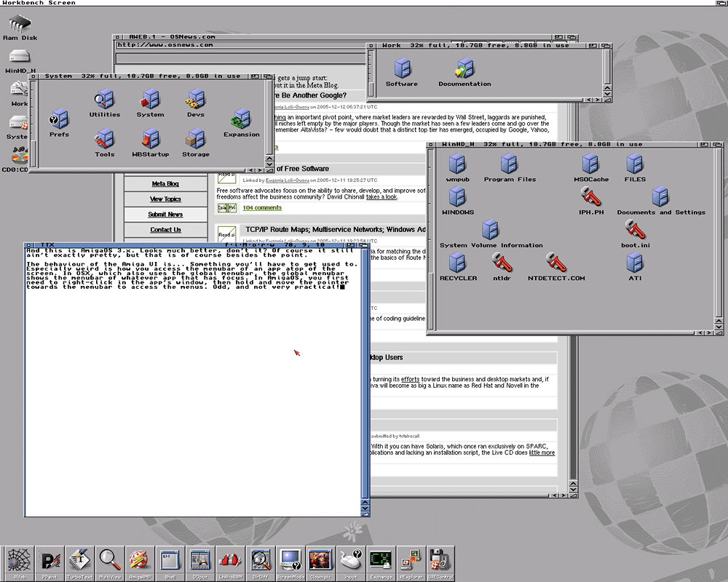
Task: Select the FILES drawer in WinHD_H
Action: [635, 168]
